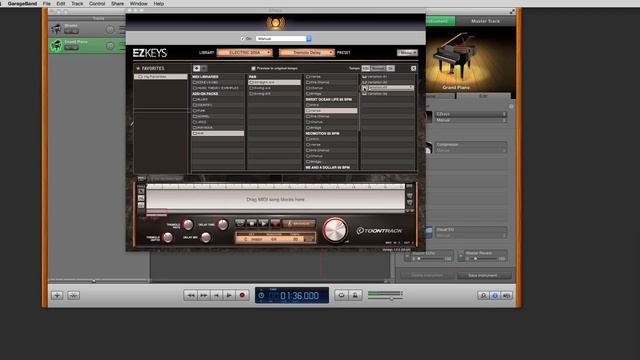Screen dimensions: 640x360
Task: Open the Tremolo Delay preset dropdown
Action: (x=307, y=52)
